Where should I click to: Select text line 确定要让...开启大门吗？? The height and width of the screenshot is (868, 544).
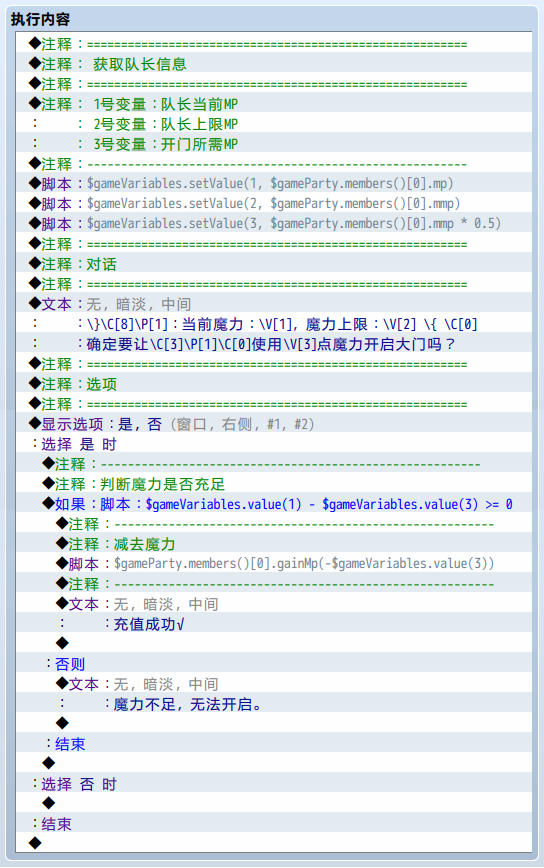[x=274, y=344]
